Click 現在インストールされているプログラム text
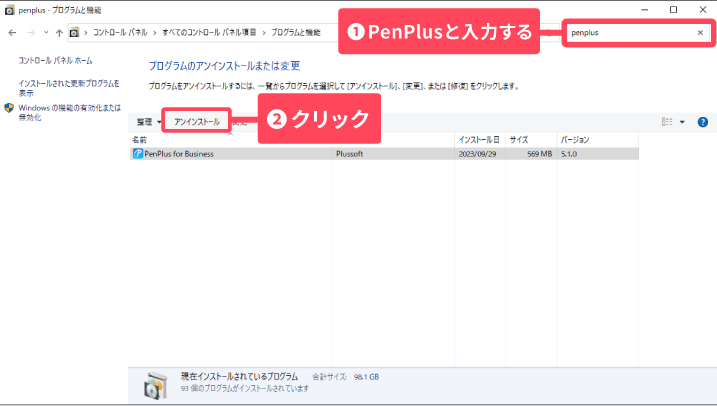The height and width of the screenshot is (406, 717). tap(239, 376)
